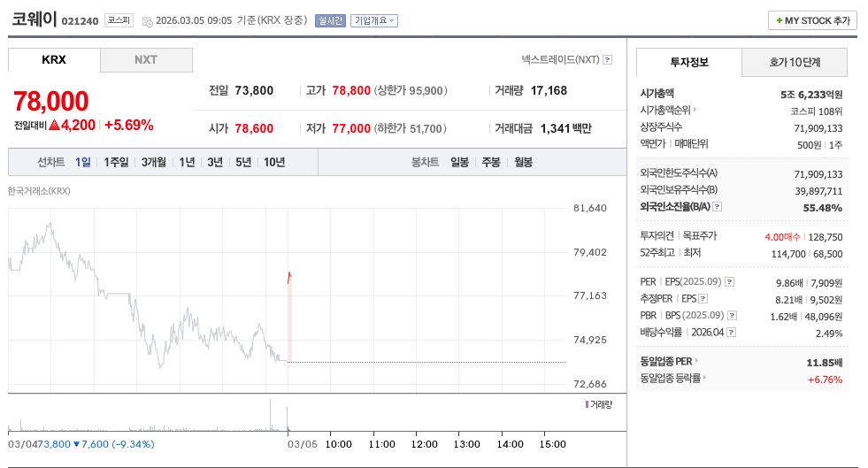Viewport: 868px width, 468px height.
Task: Select the 1년 line chart period
Action: (187, 162)
